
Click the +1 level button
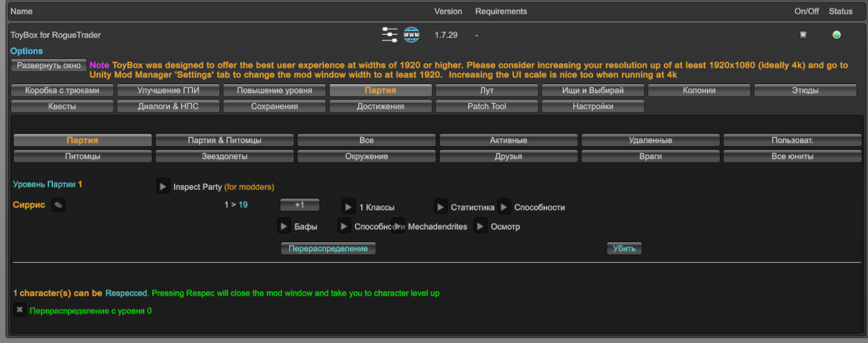tap(300, 205)
